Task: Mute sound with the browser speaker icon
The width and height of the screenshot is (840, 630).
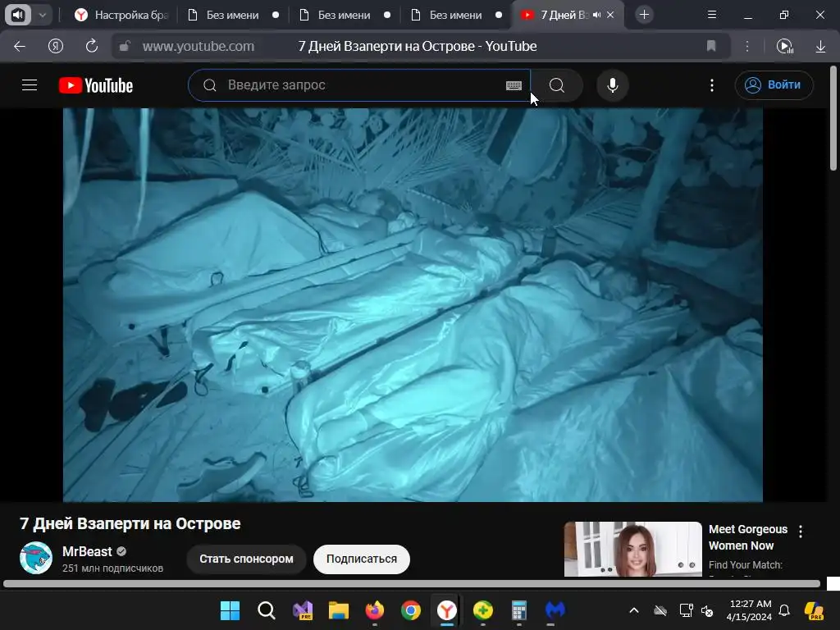Action: pos(18,15)
